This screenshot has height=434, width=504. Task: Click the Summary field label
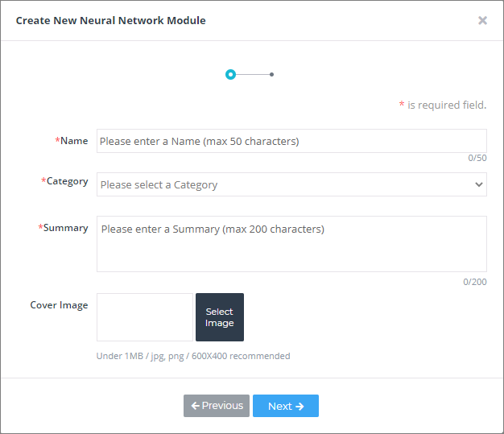tap(64, 228)
